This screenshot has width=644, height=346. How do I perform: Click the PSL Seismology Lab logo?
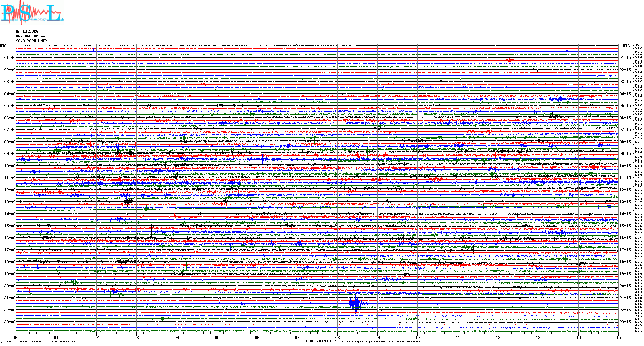pyautogui.click(x=31, y=13)
